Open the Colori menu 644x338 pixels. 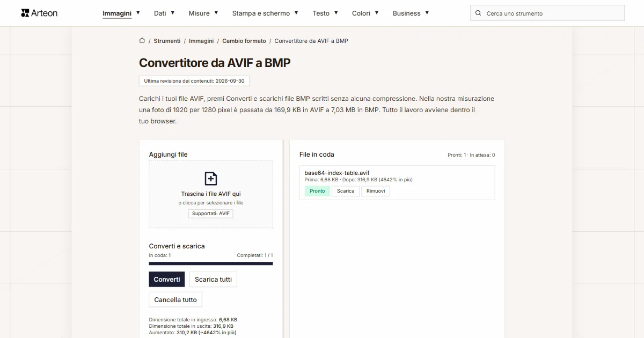tap(361, 13)
